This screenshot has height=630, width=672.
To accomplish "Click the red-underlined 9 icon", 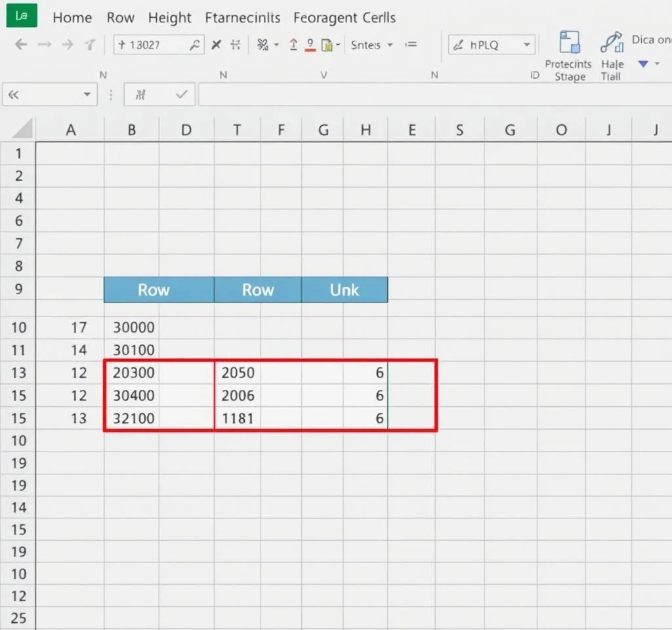I will pyautogui.click(x=310, y=45).
